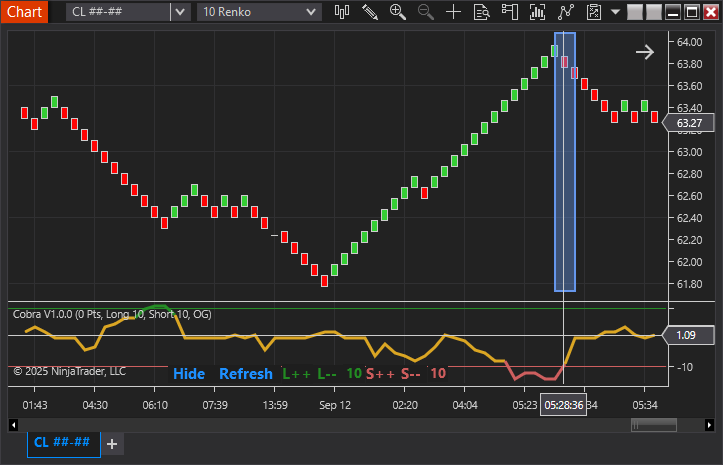Image resolution: width=723 pixels, height=465 pixels.
Task: Open the Data Box icon
Action: (482, 12)
